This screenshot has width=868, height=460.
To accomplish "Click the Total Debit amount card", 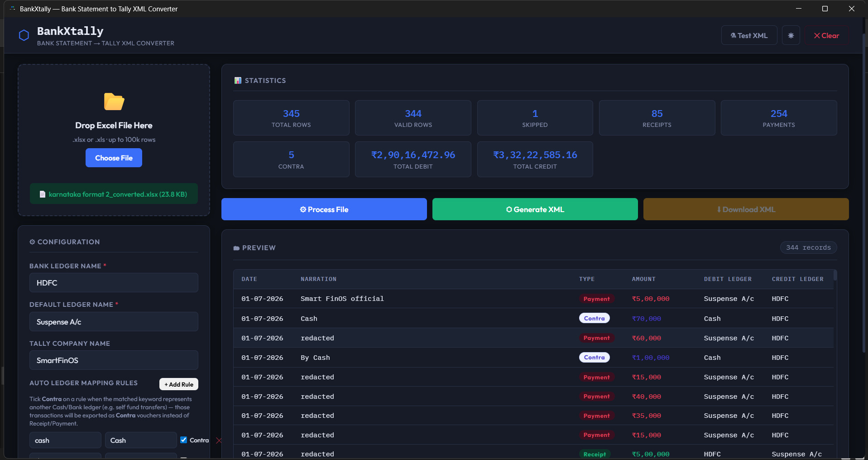I will tap(413, 159).
